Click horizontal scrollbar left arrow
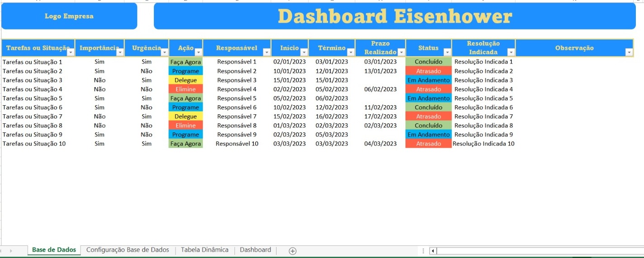Screen dimensions: 644x258 433,251
